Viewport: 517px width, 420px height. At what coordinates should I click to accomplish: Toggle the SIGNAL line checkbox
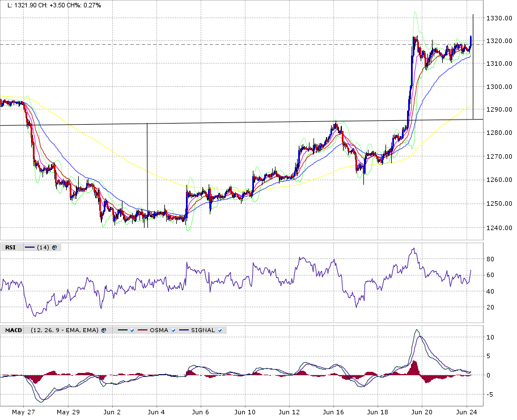coord(220,330)
